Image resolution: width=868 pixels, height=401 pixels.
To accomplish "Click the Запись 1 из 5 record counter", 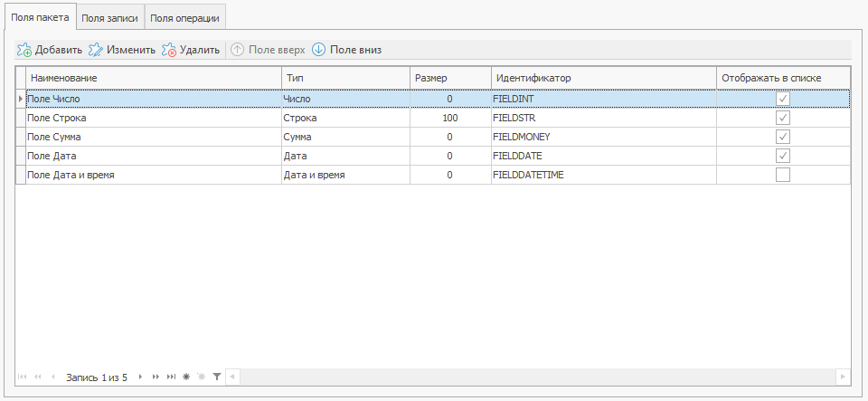I will [97, 377].
